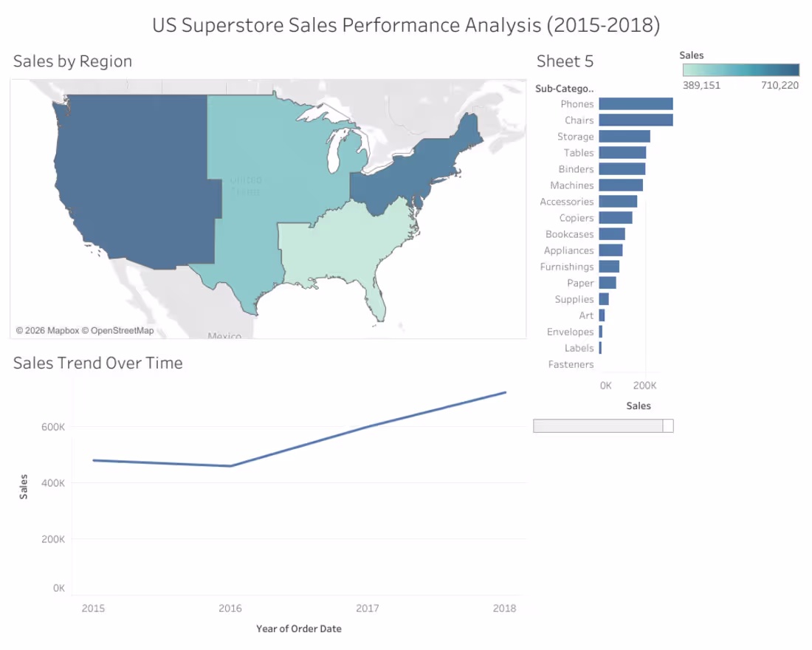The width and height of the screenshot is (812, 650).
Task: Click the horizontal scrollbar below the bar chart
Action: (603, 426)
